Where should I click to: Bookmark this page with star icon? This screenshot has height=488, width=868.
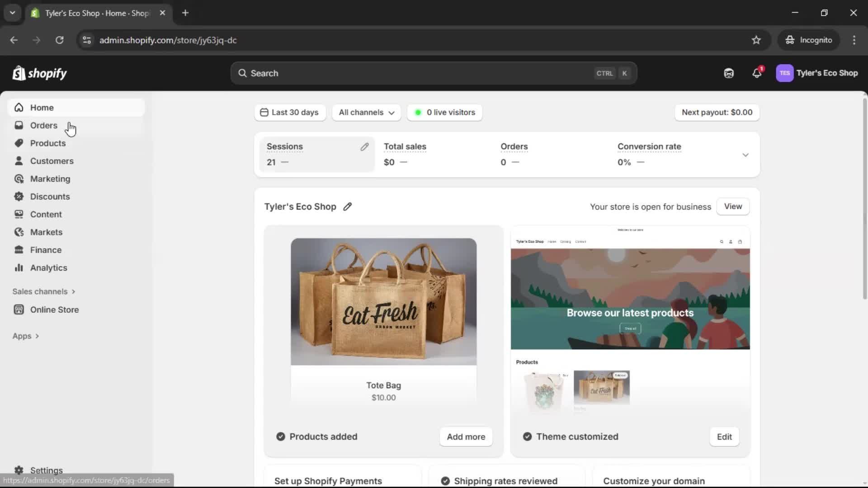(756, 40)
